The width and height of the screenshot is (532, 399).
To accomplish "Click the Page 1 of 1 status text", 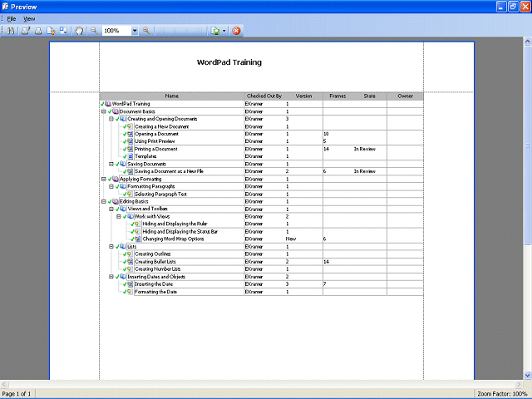I will tap(17, 394).
